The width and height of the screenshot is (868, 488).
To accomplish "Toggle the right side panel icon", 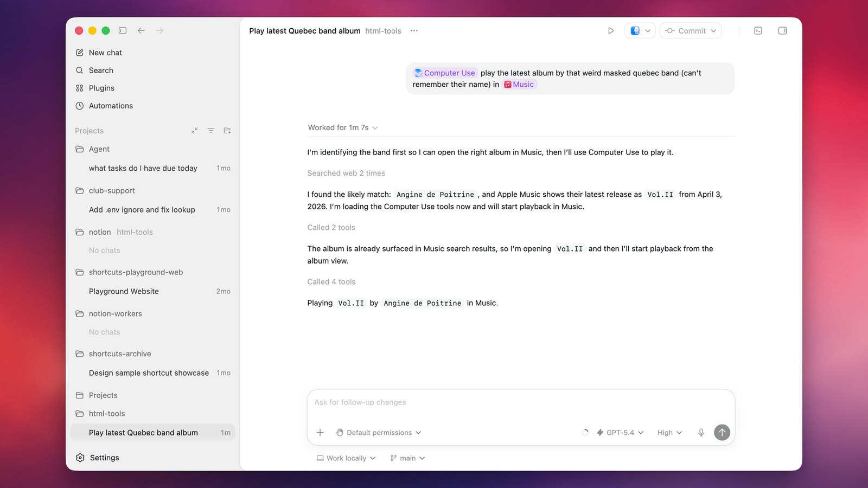I will click(782, 31).
